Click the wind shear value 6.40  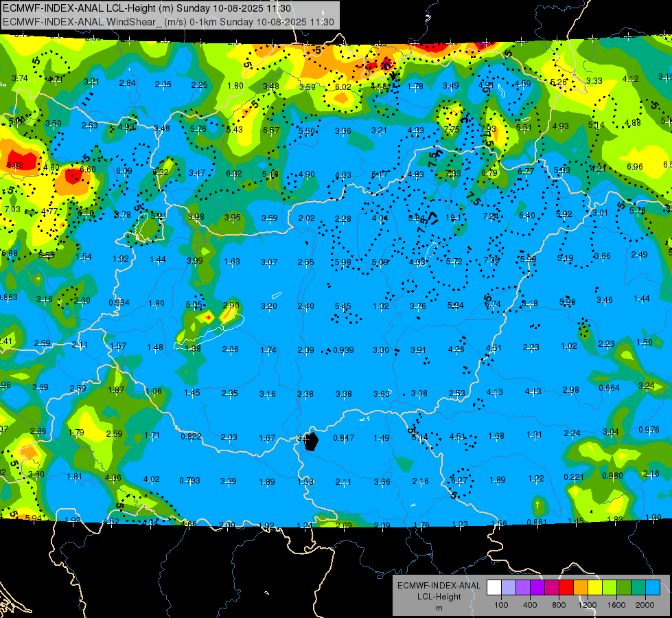pyautogui.click(x=526, y=216)
